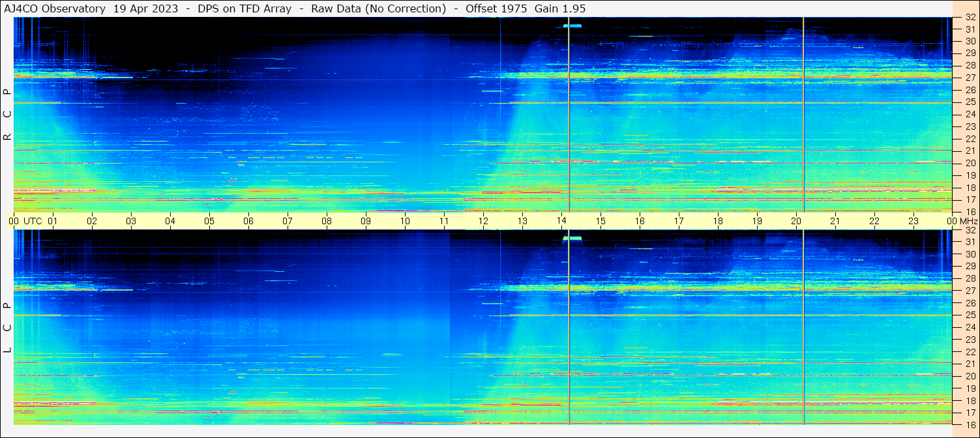Select hour 18 on the UTC time axis

click(718, 221)
